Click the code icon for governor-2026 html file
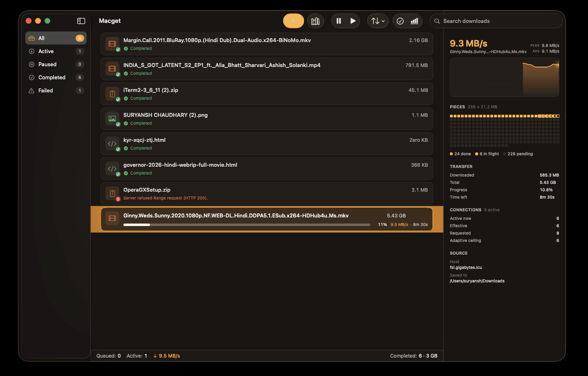Image resolution: width=588 pixels, height=376 pixels. point(112,168)
